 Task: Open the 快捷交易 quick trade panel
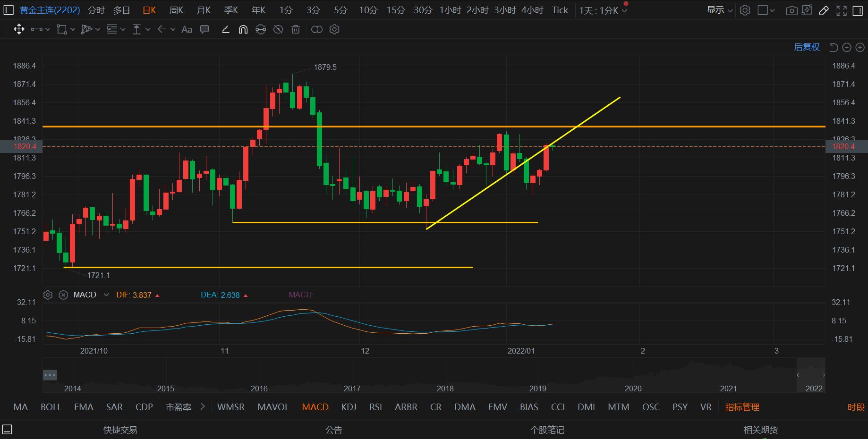120,430
